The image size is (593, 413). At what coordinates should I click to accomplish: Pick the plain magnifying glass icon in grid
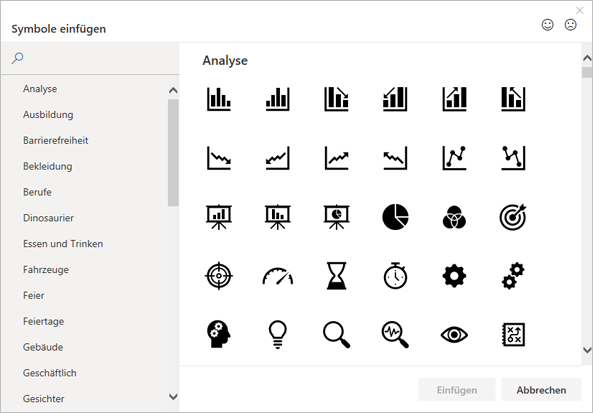[x=336, y=334]
